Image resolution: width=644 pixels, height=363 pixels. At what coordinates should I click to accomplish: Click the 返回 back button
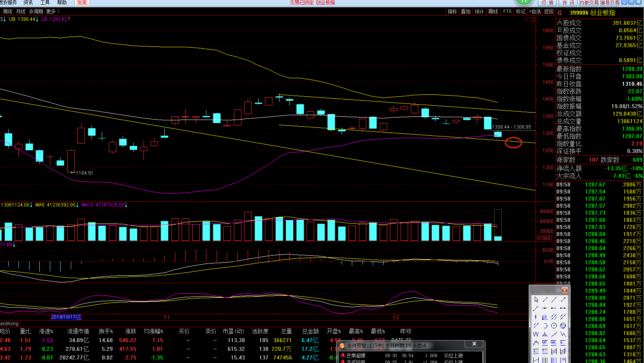[549, 11]
